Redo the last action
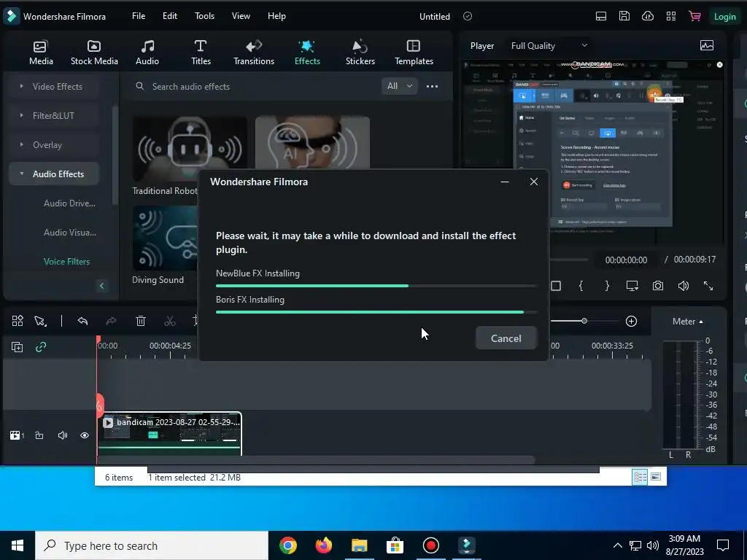The image size is (747, 560). [x=111, y=321]
